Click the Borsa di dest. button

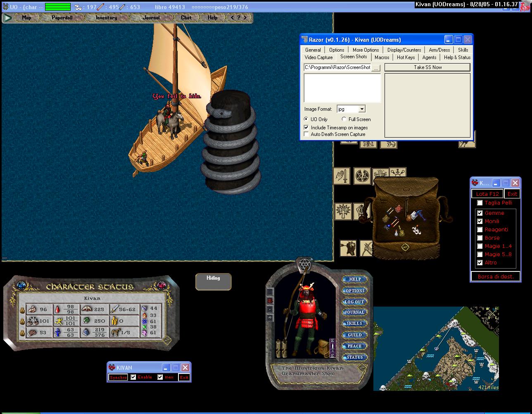tap(496, 276)
